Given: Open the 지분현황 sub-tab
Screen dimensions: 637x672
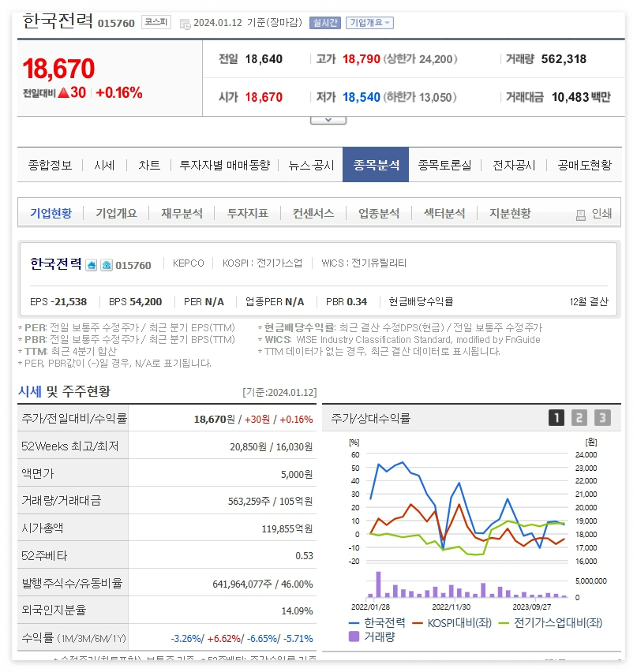Looking at the screenshot, I should [x=510, y=213].
